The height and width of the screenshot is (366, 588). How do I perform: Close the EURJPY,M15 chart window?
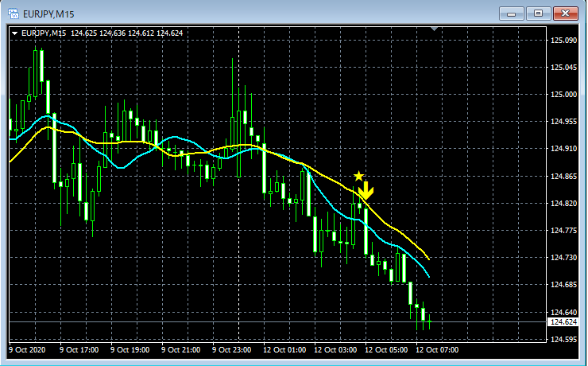click(x=566, y=14)
